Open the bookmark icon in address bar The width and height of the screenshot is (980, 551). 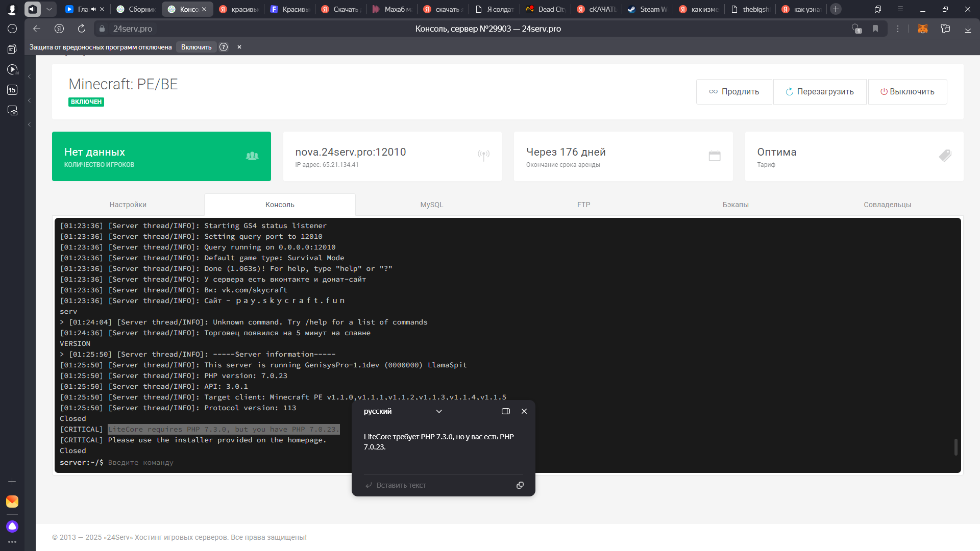tap(875, 29)
